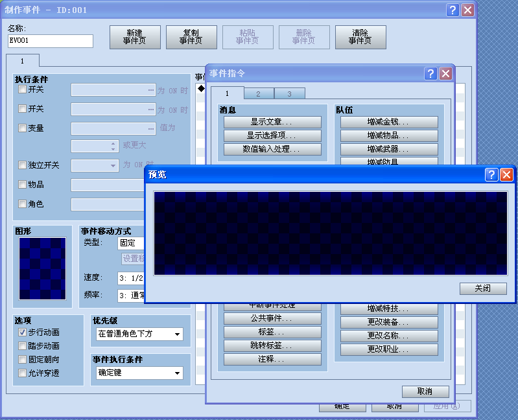The width and height of the screenshot is (518, 420).
Task: Click the help icon in 预览 window
Action: 491,174
